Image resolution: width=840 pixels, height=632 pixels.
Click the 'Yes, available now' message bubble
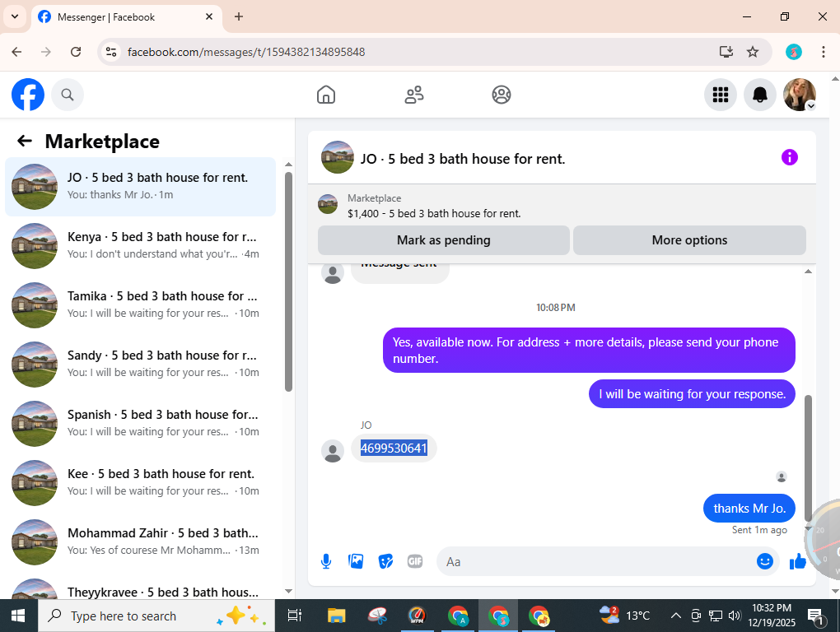click(589, 350)
